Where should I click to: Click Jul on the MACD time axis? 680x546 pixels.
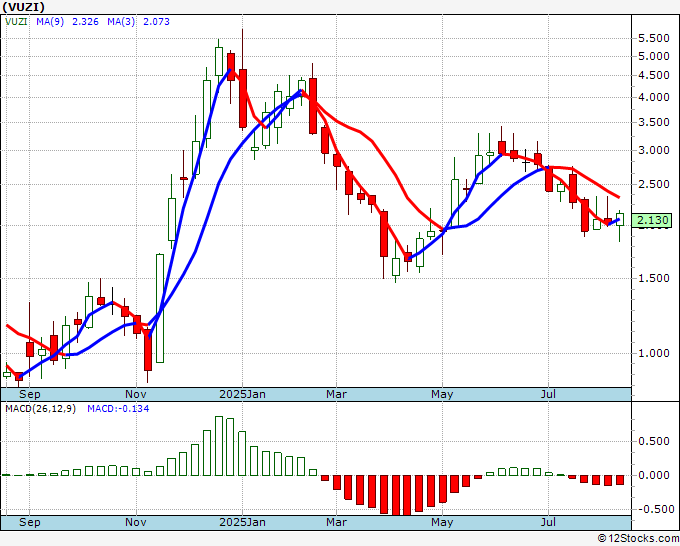coord(549,522)
